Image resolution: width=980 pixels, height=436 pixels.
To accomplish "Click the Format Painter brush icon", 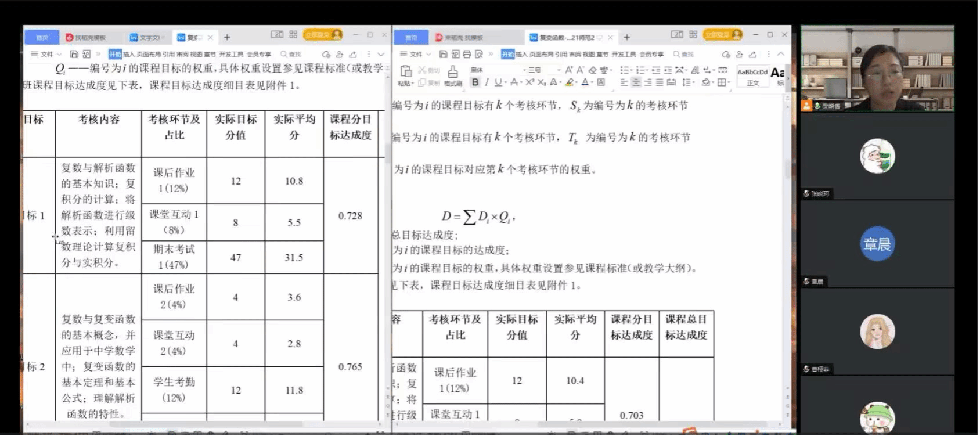I will click(x=453, y=71).
